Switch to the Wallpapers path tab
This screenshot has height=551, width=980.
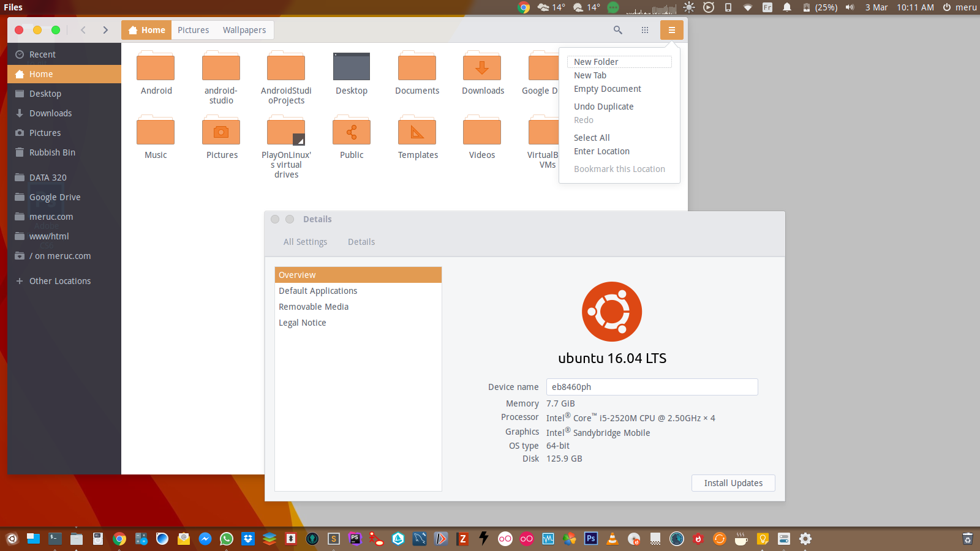click(x=244, y=30)
